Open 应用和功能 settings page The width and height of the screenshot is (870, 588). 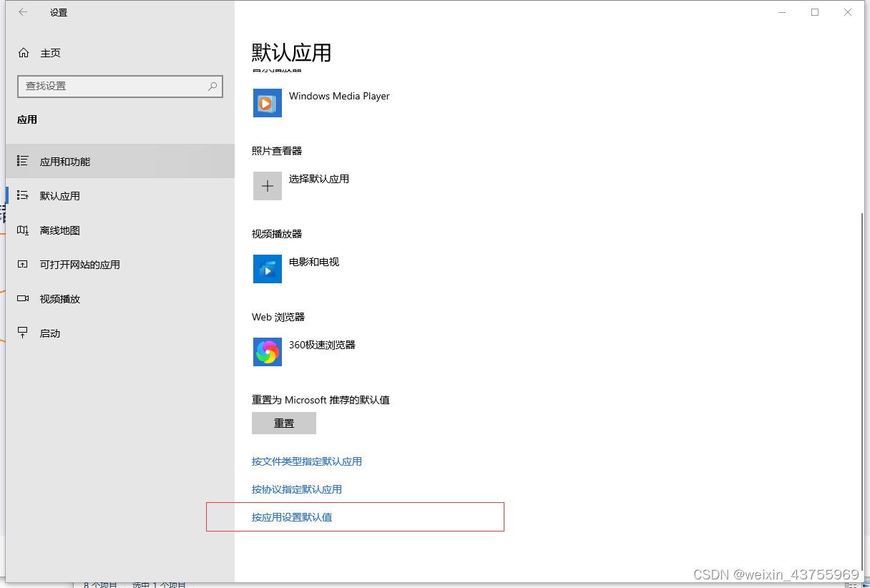click(x=120, y=161)
